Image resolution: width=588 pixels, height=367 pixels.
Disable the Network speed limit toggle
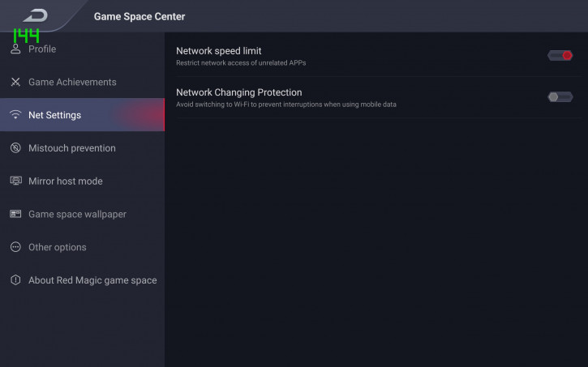tap(560, 55)
